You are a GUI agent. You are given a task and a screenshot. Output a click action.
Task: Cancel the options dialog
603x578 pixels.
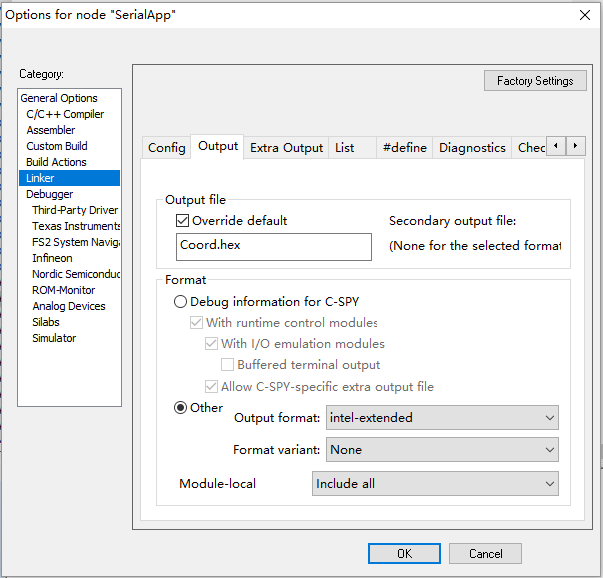485,553
